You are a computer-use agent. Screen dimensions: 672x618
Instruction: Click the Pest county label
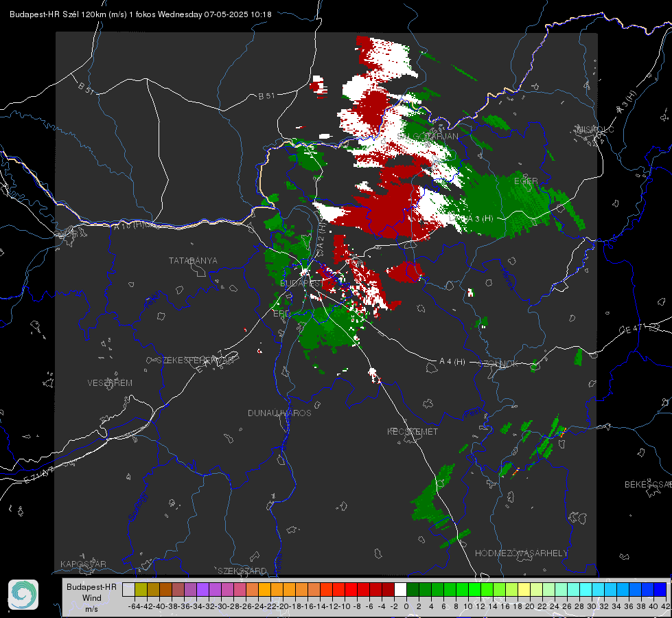[x=473, y=413]
